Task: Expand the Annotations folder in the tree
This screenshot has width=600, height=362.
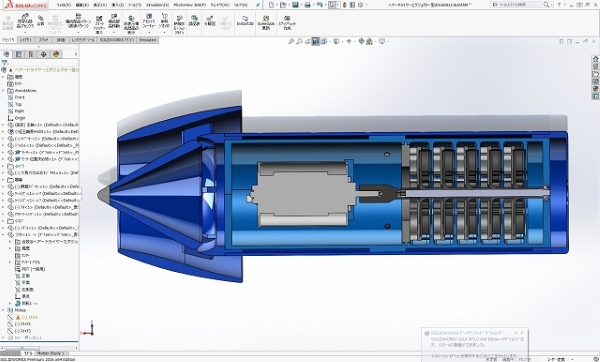Action: point(3,91)
